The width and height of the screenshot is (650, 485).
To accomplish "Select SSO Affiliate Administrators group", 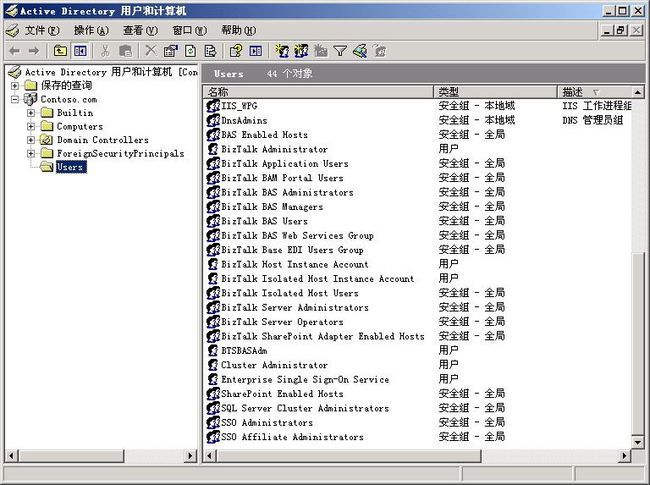I will 292,437.
